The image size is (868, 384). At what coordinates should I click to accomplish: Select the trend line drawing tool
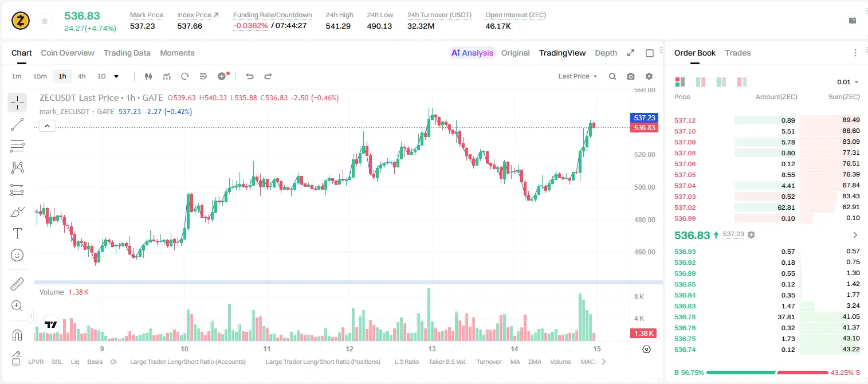[17, 124]
